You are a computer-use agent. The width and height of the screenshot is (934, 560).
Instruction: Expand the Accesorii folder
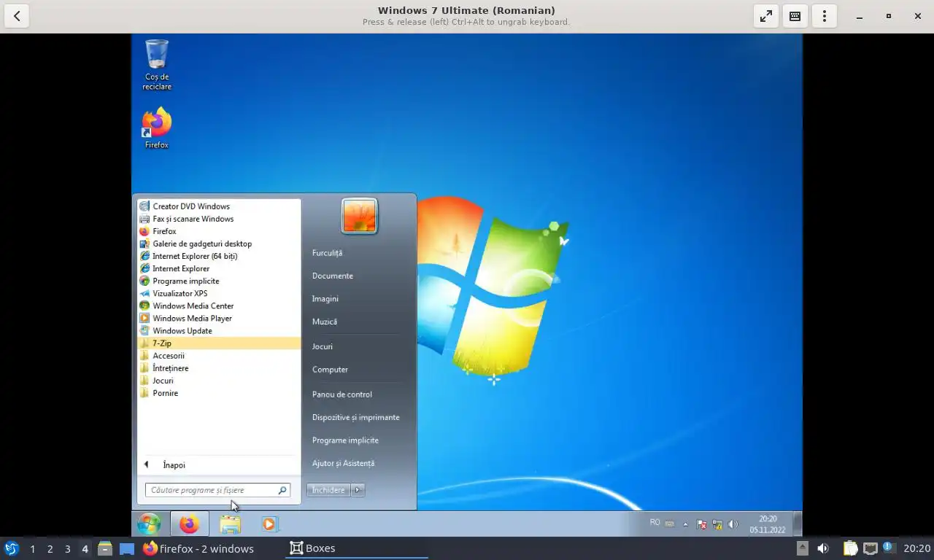pyautogui.click(x=219, y=355)
